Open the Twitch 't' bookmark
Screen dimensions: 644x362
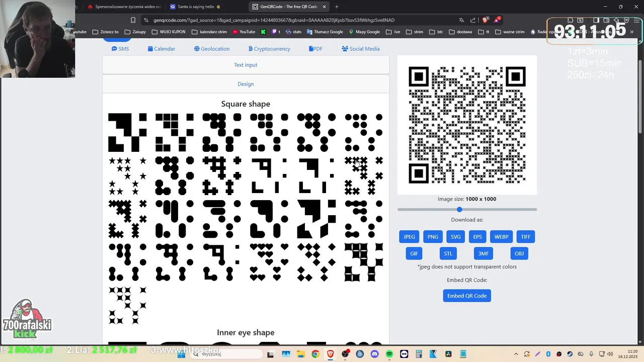click(x=276, y=32)
